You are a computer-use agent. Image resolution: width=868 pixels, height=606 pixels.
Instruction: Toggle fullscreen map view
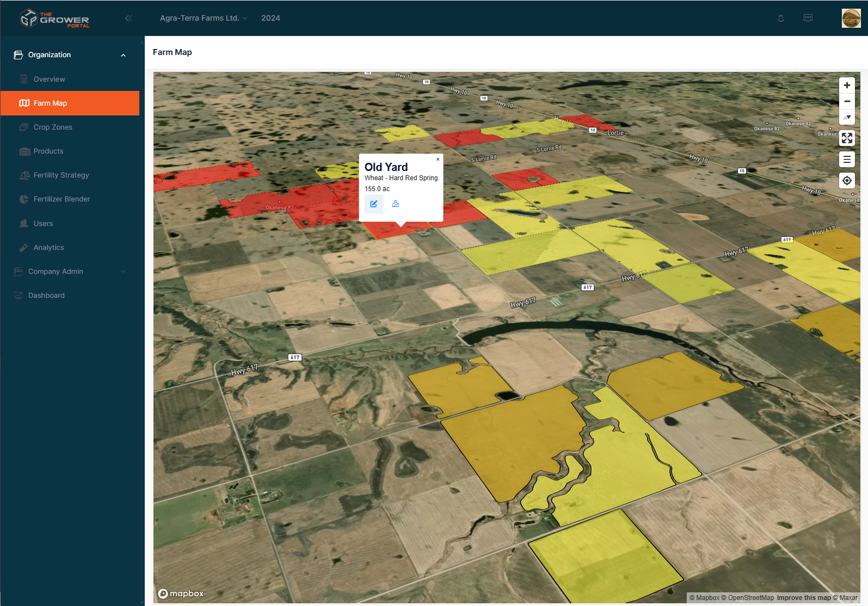pyautogui.click(x=847, y=138)
